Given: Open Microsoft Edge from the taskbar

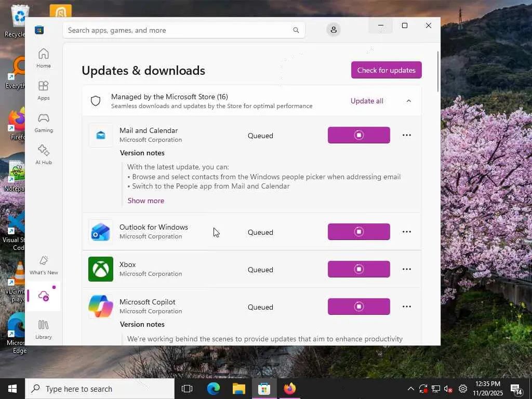Looking at the screenshot, I should click(x=214, y=389).
